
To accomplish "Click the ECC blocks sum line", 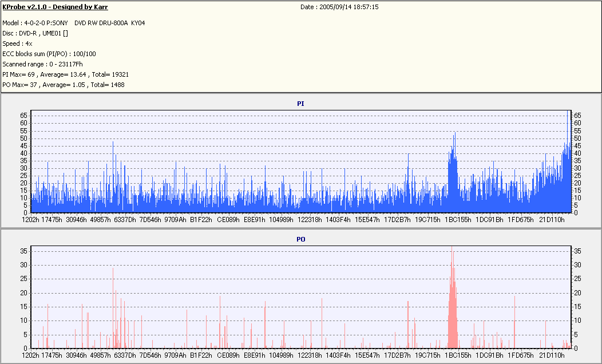I will (49, 54).
